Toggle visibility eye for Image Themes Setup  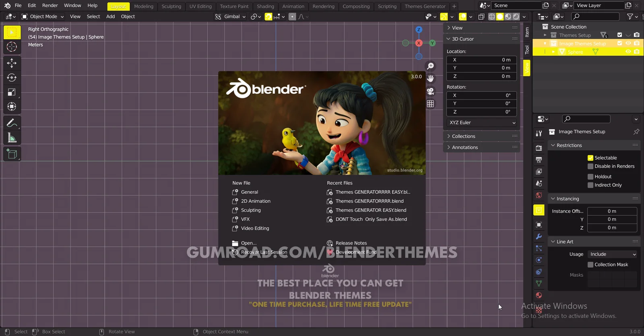[628, 43]
